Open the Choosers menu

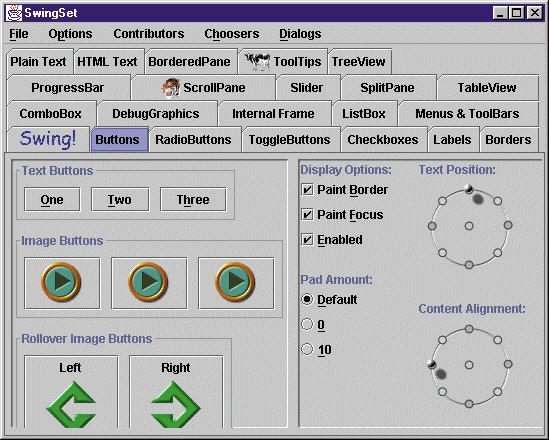point(232,34)
